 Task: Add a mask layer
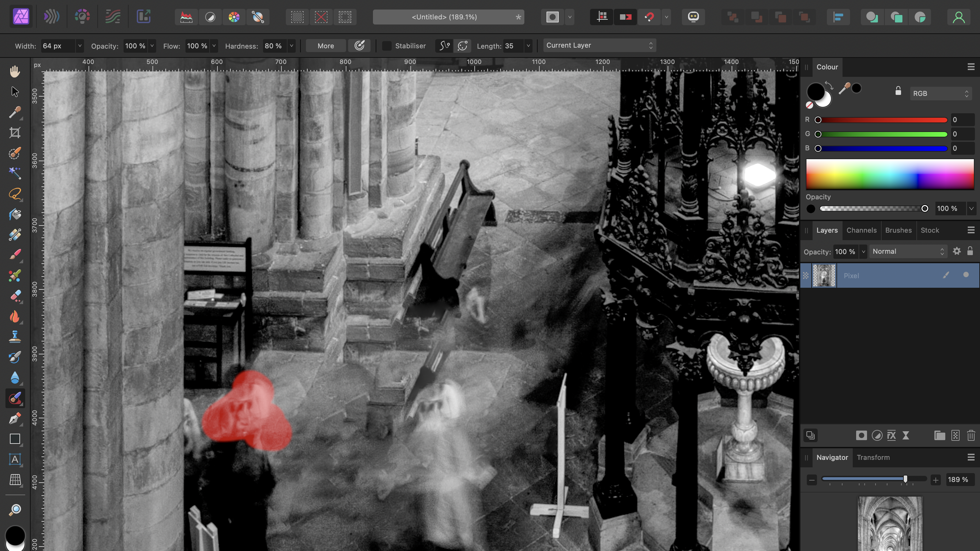(861, 435)
